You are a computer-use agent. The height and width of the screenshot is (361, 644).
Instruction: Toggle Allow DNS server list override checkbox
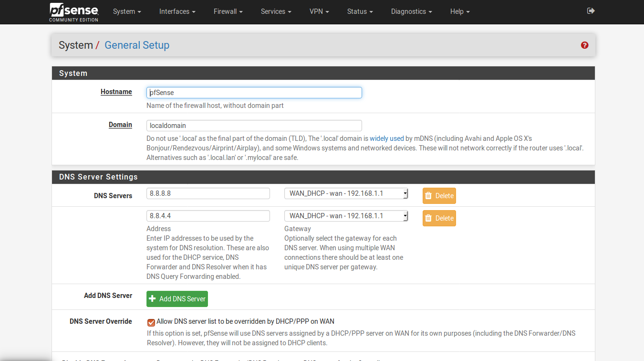(x=151, y=322)
